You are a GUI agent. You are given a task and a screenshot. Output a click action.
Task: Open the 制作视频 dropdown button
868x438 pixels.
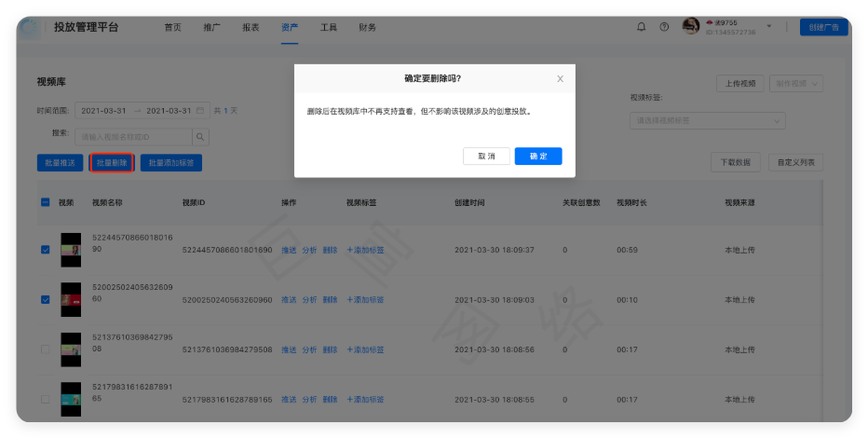(x=796, y=84)
